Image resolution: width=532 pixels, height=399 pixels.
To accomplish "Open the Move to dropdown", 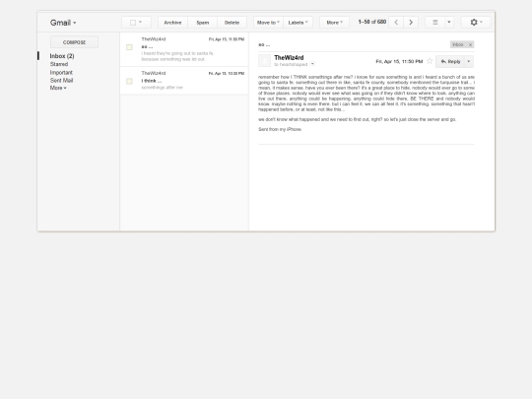I will (x=268, y=23).
